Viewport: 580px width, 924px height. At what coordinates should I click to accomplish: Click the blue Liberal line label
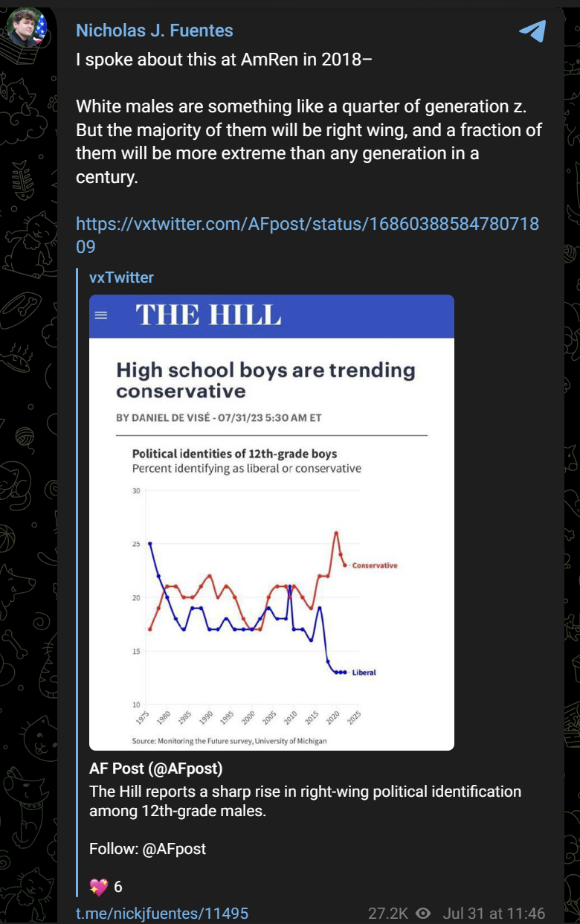point(364,673)
